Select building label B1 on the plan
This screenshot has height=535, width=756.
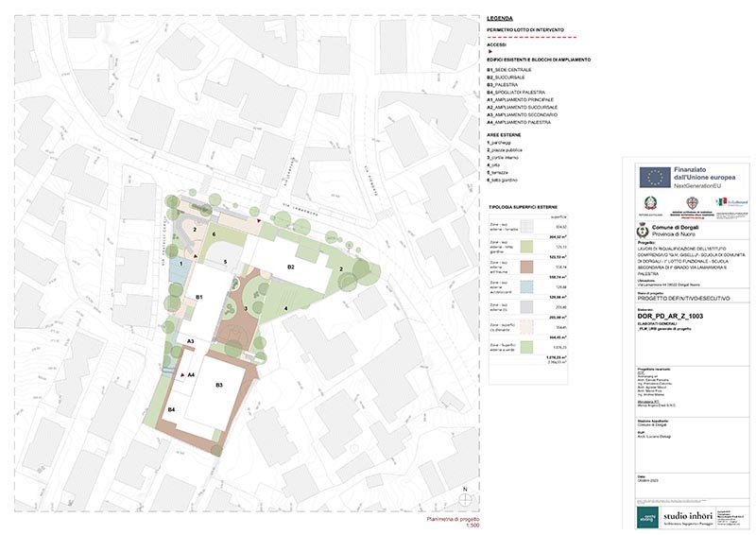coord(199,298)
